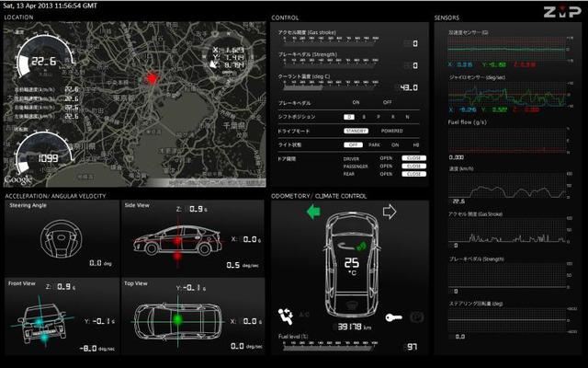Click the cabin temperature 25 °C reading

(x=352, y=266)
